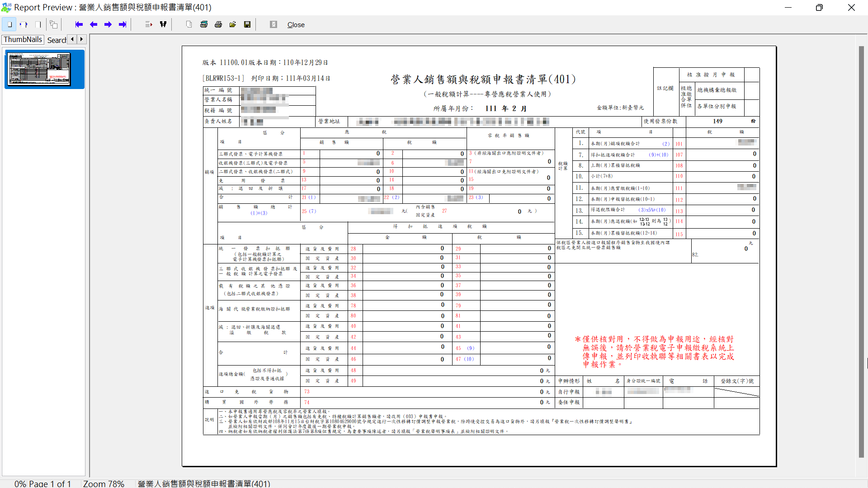This screenshot has width=868, height=488.
Task: Click the multiple pages view icon
Action: click(53, 24)
